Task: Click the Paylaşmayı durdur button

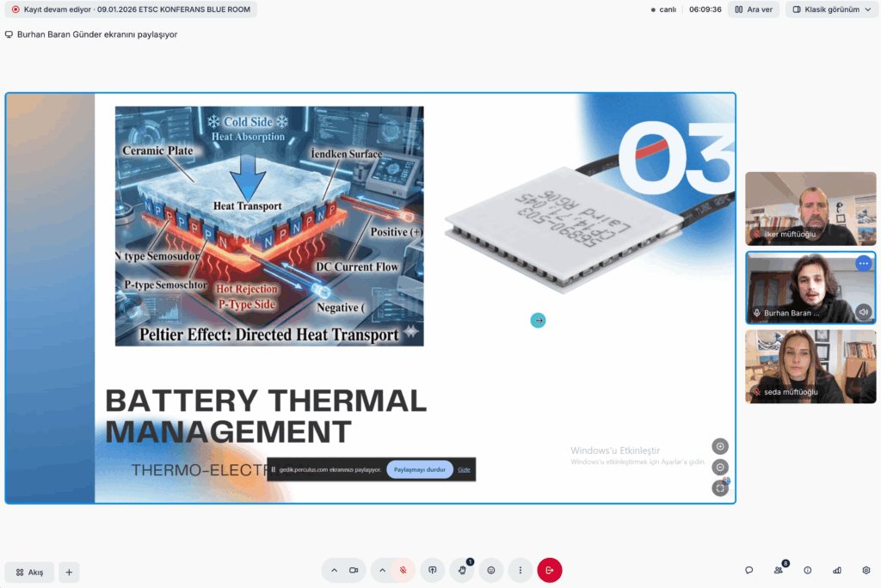Action: (419, 469)
